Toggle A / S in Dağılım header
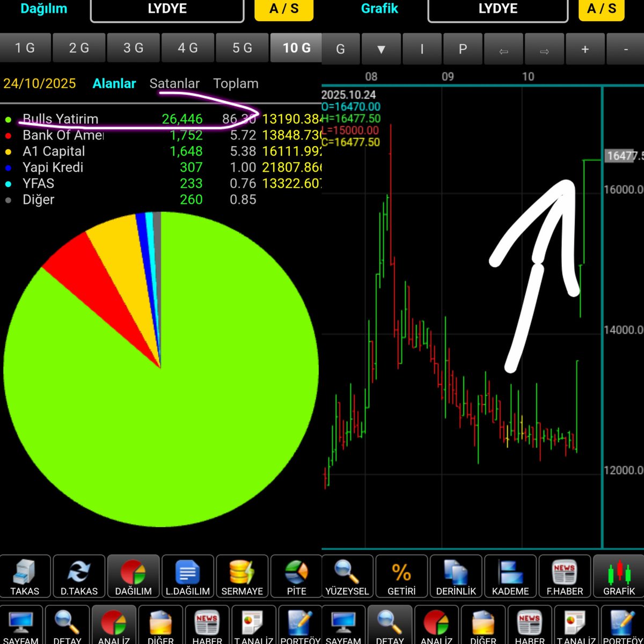 pyautogui.click(x=284, y=9)
